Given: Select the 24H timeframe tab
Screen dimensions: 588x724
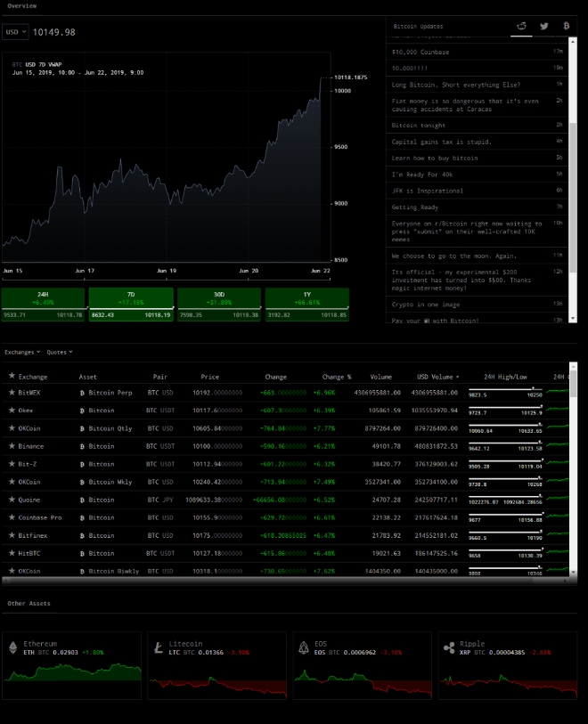Looking at the screenshot, I should point(43,305).
